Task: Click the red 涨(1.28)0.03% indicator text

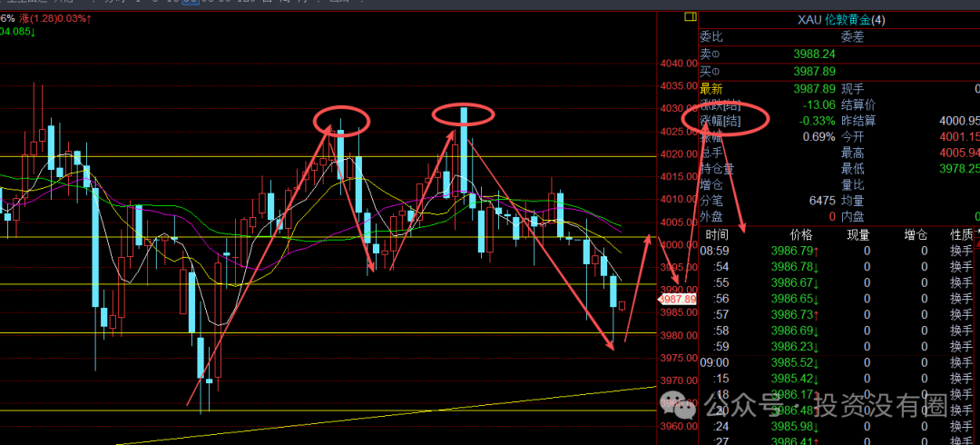Action: (x=55, y=19)
